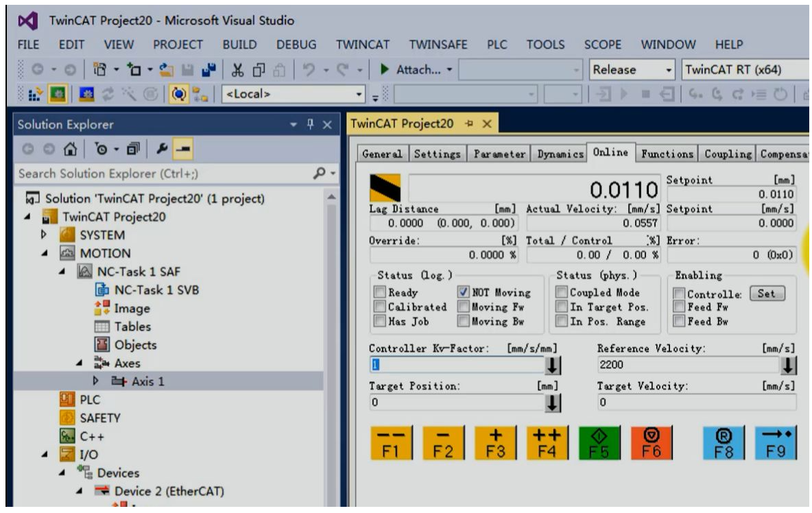Switch to the Parameter tab

tap(499, 154)
